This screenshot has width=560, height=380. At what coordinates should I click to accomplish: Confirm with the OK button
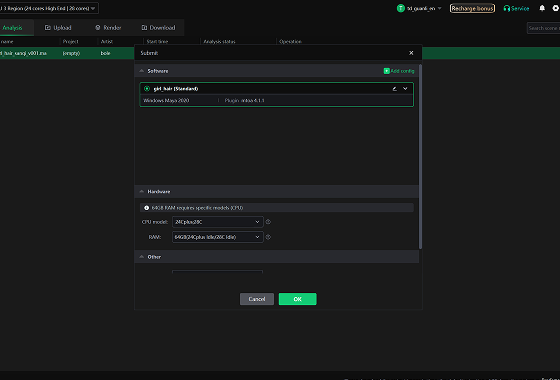298,299
